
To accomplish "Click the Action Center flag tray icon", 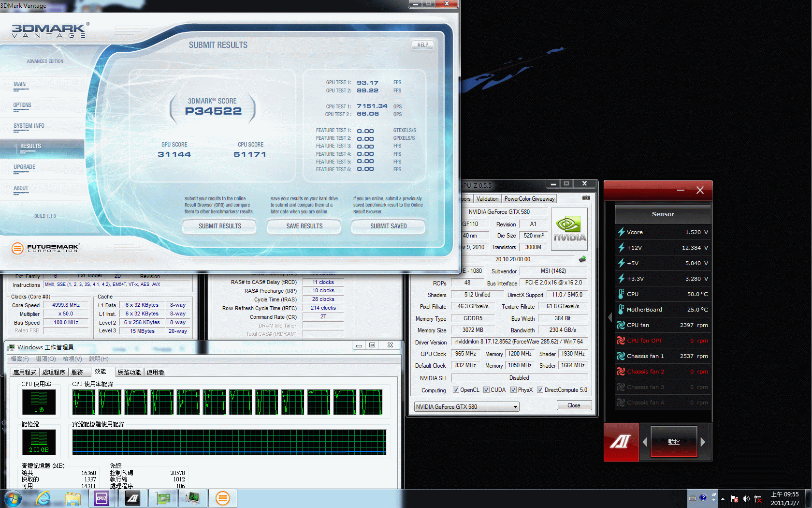I will (735, 499).
